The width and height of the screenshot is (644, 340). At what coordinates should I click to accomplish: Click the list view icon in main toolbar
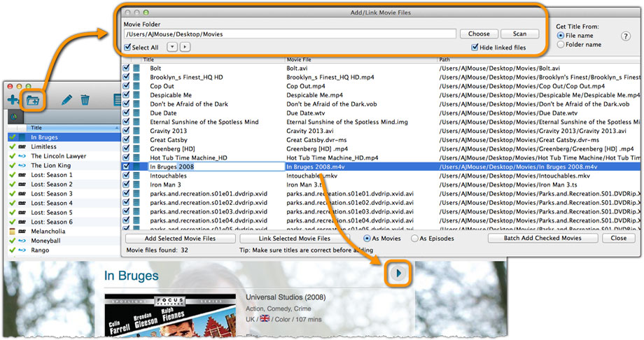point(118,99)
